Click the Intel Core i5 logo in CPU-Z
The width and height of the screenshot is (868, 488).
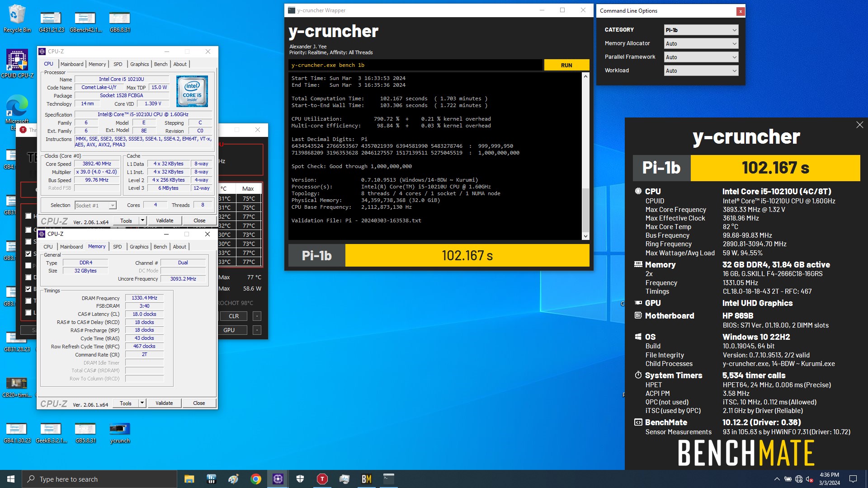point(192,91)
